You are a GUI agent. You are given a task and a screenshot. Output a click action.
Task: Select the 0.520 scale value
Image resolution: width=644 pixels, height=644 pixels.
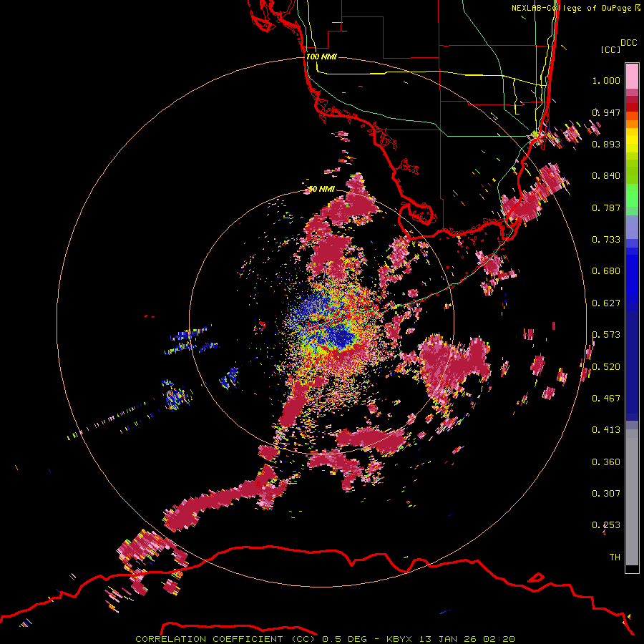(606, 367)
